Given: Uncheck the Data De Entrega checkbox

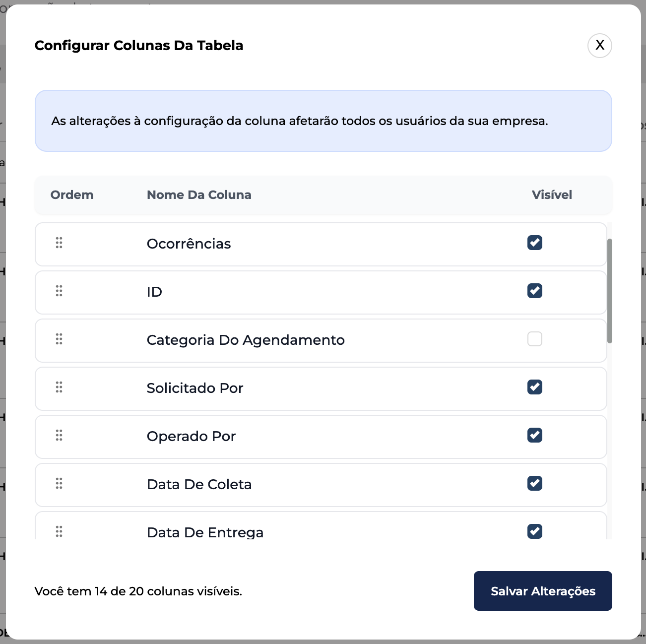Looking at the screenshot, I should pos(534,531).
